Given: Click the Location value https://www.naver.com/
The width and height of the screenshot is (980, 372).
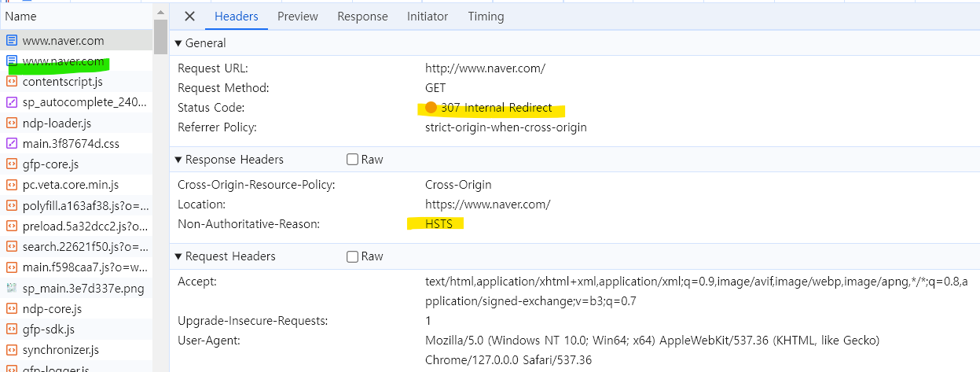Looking at the screenshot, I should (488, 204).
